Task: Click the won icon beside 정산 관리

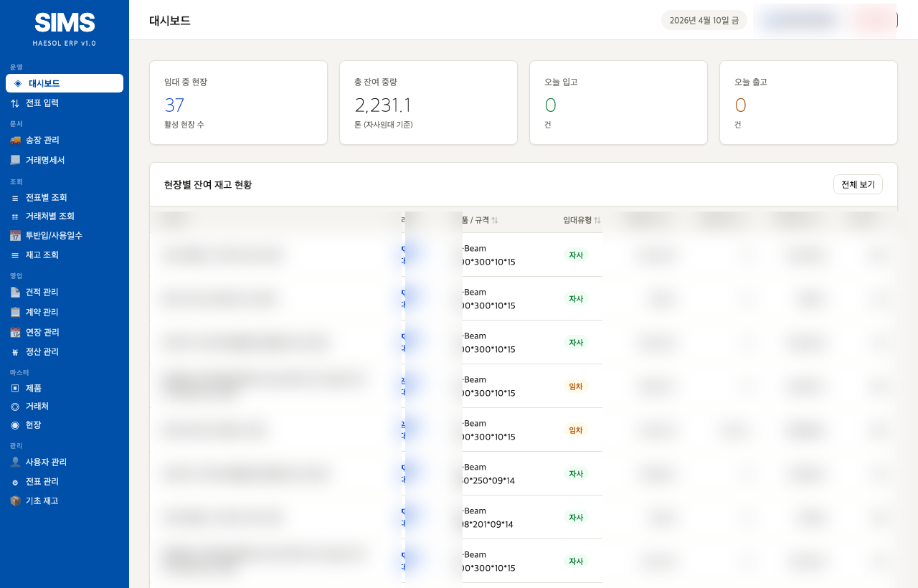Action: coord(15,352)
